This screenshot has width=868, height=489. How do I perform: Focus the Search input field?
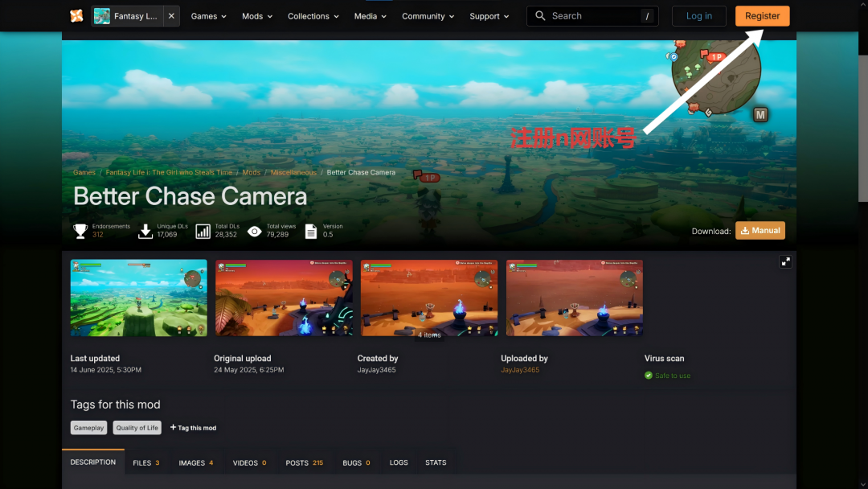coord(592,16)
